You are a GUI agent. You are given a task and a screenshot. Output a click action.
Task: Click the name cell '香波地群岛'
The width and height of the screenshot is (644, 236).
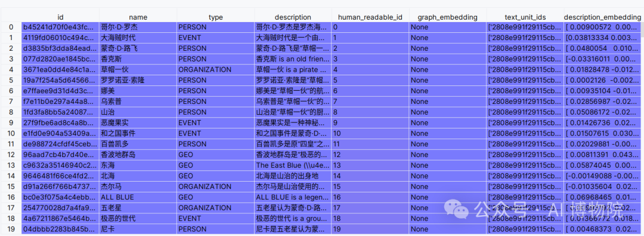click(138, 154)
